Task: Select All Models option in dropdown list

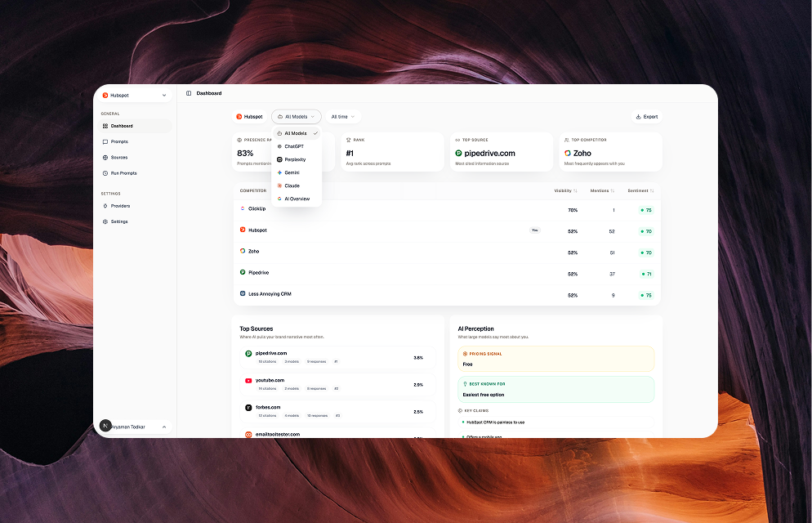Action: 297,133
